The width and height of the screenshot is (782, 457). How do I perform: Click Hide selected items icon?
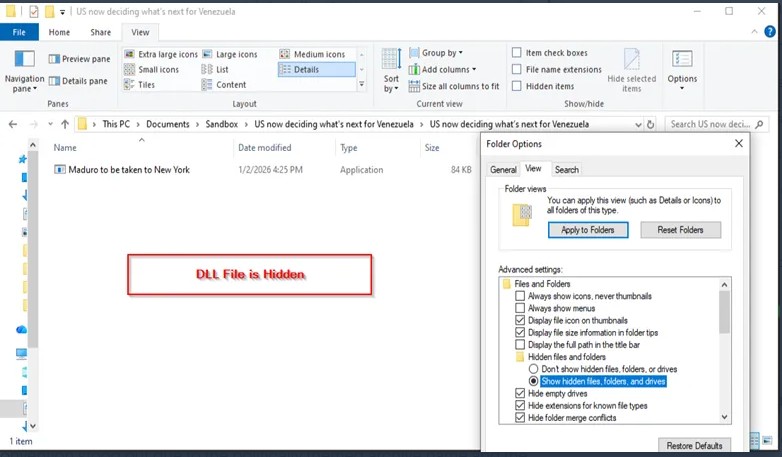(631, 60)
